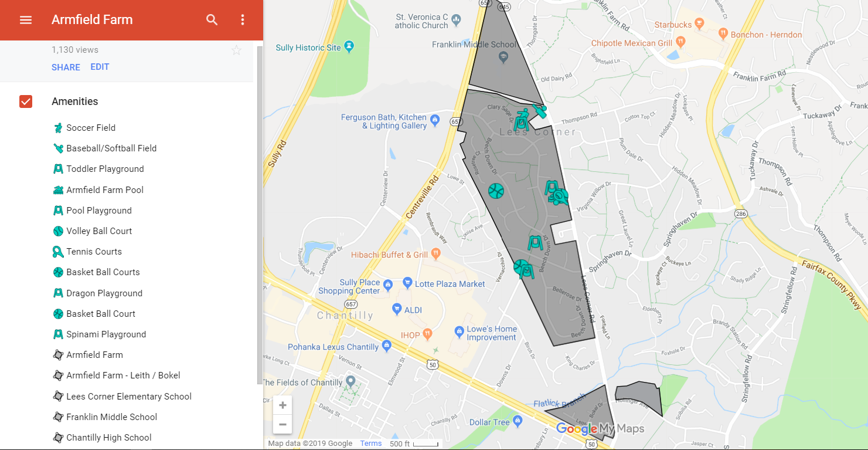Viewport: 868px width, 450px height.
Task: Click the volleyball court marker on map
Action: tap(496, 191)
